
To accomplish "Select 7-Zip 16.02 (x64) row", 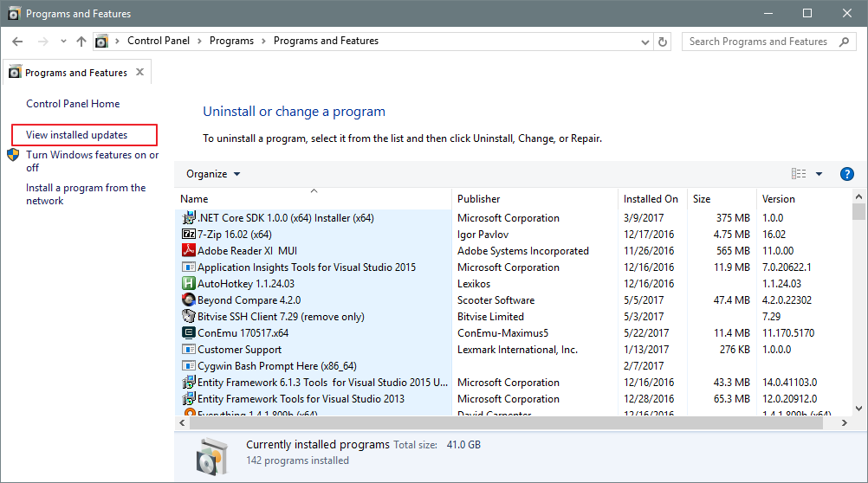I will (513, 234).
